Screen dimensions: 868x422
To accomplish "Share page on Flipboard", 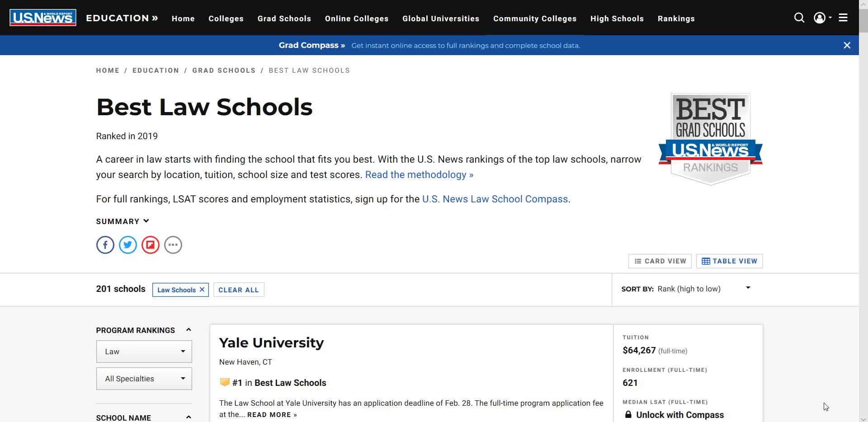I will click(x=151, y=245).
